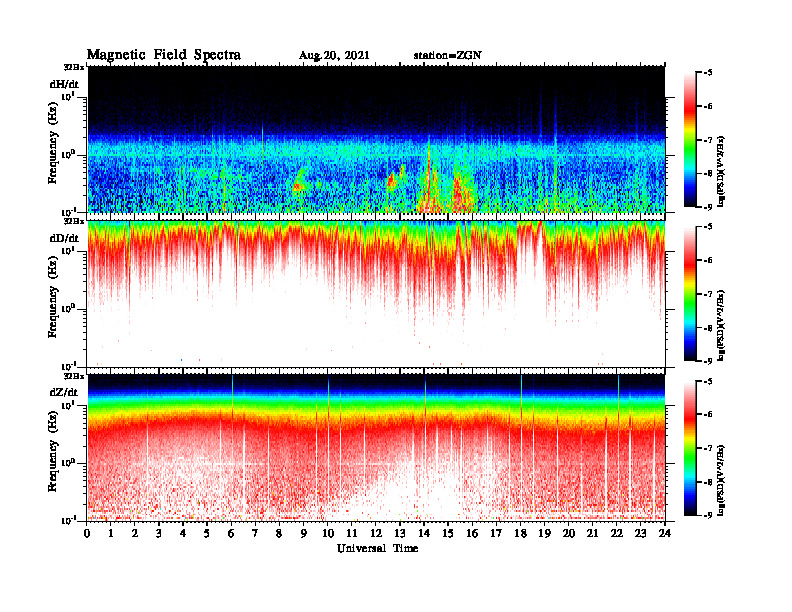
Task: Select the "Universal Time" axis title
Action: pyautogui.click(x=377, y=548)
